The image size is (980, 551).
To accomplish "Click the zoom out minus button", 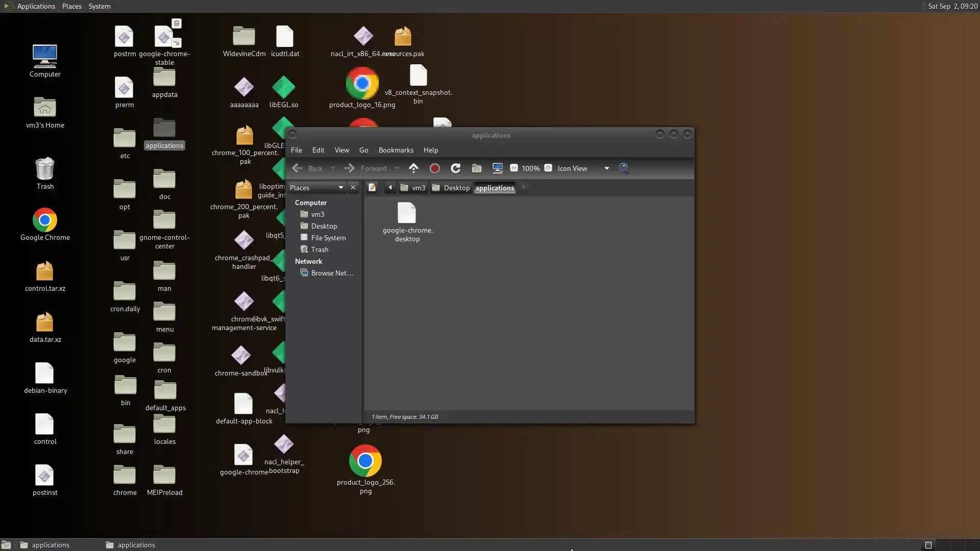I will pos(514,168).
